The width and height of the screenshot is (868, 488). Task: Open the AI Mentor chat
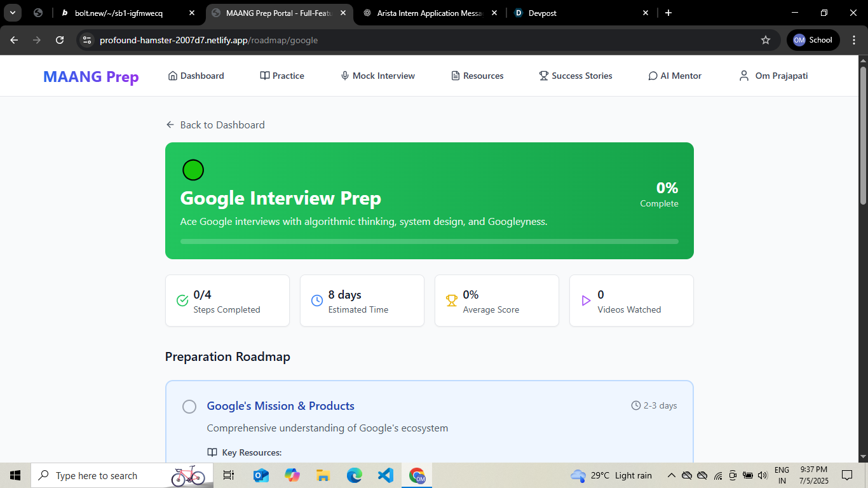click(x=675, y=76)
